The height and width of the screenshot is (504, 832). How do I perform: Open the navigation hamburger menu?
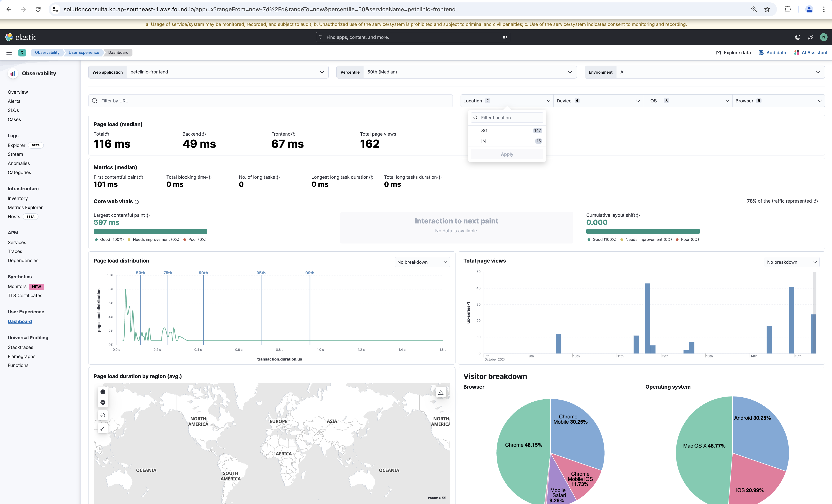click(9, 52)
